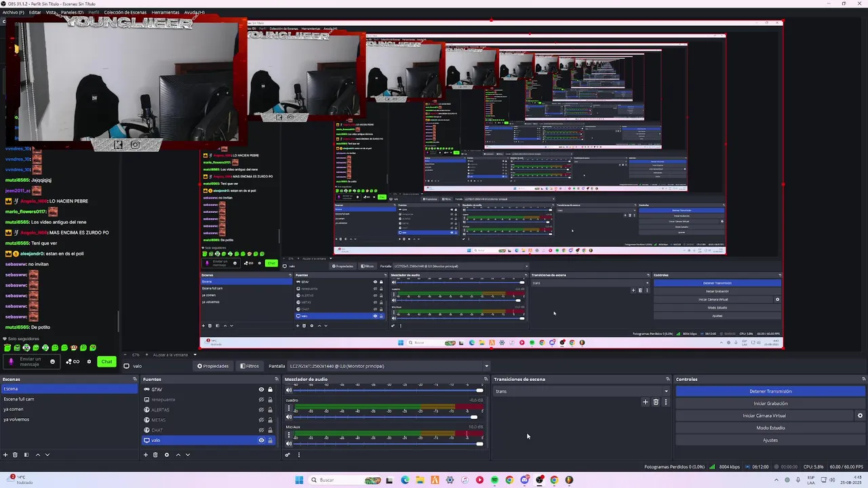
Task: Move source up with Fuentes up arrow
Action: coord(178,455)
